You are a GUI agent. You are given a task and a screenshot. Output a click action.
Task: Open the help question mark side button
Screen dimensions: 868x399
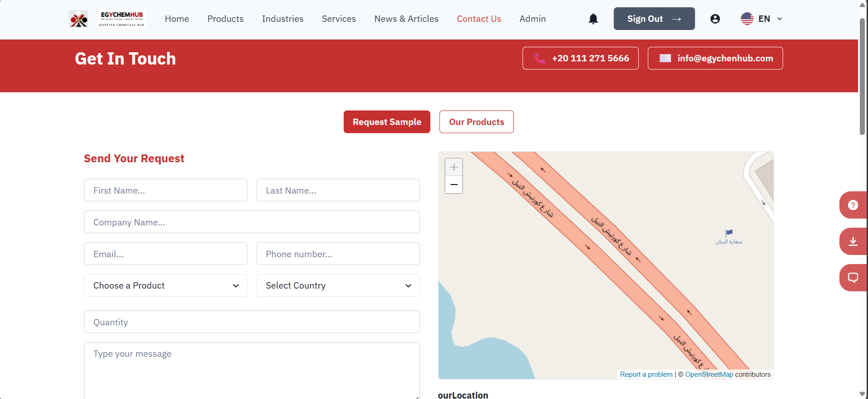click(853, 205)
